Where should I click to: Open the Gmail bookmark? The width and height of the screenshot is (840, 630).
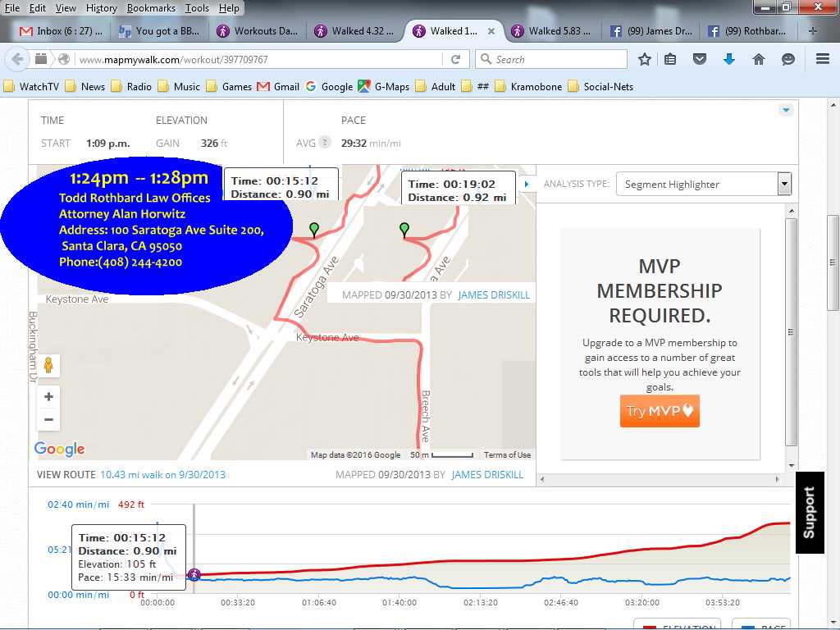(278, 87)
